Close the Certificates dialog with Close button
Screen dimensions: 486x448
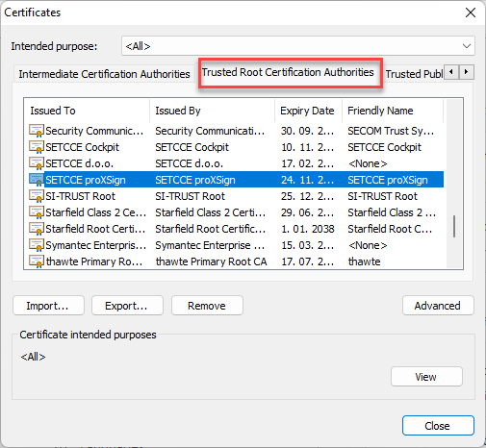pos(438,426)
